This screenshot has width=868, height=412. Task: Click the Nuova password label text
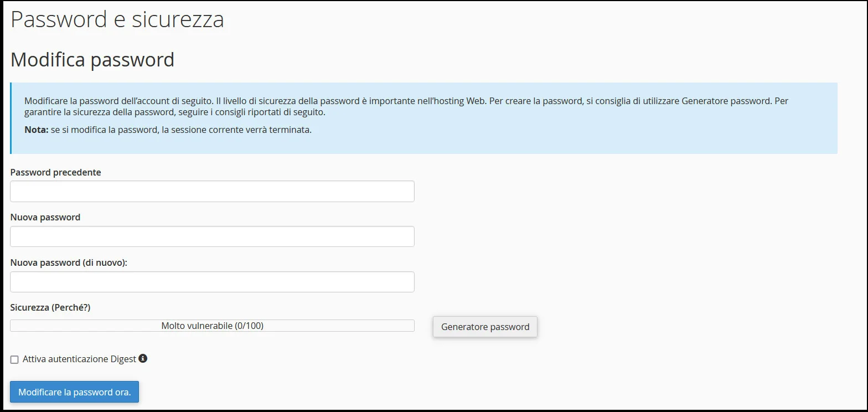pos(45,217)
